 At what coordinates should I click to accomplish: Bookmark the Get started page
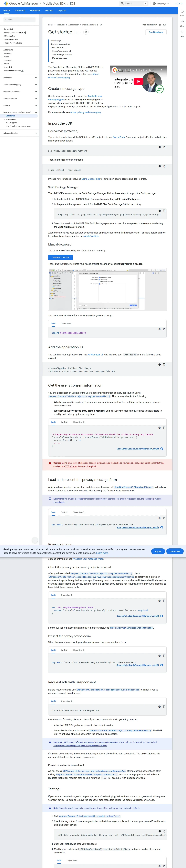pos(77,32)
